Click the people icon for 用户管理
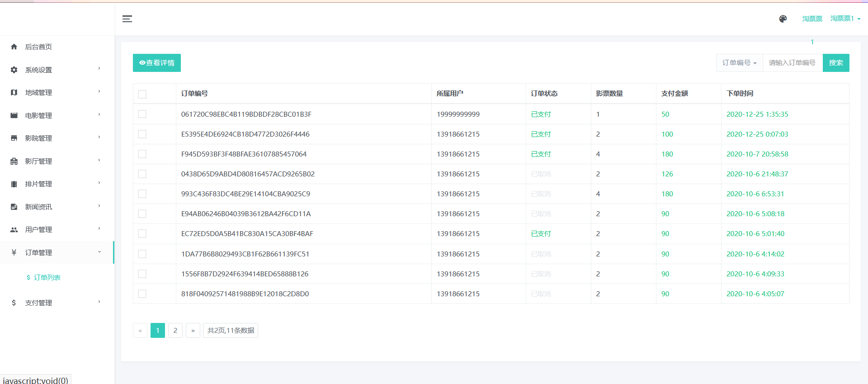The height and width of the screenshot is (384, 868). [14, 229]
